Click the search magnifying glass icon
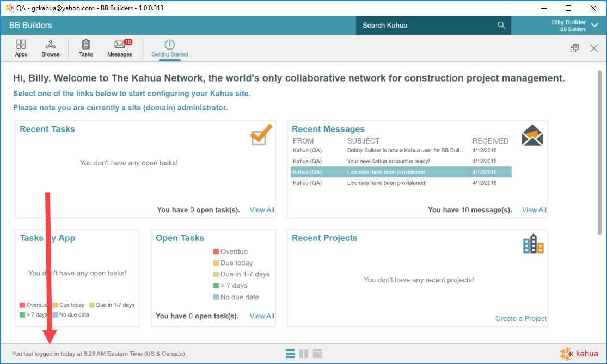The image size is (607, 364). point(501,26)
